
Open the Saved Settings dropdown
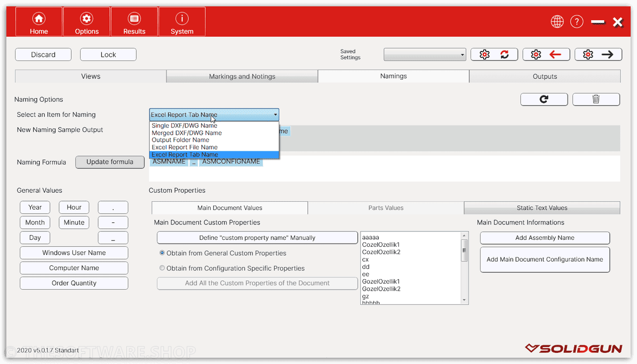click(x=425, y=55)
